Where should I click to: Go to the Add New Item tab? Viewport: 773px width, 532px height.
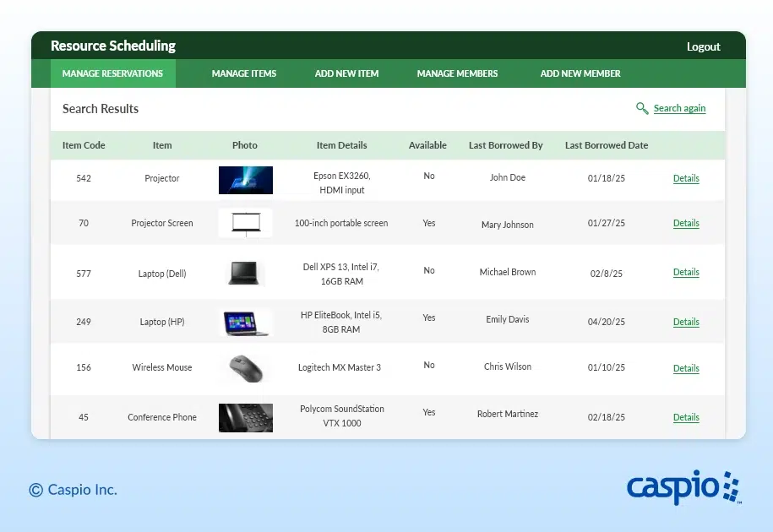coord(346,73)
